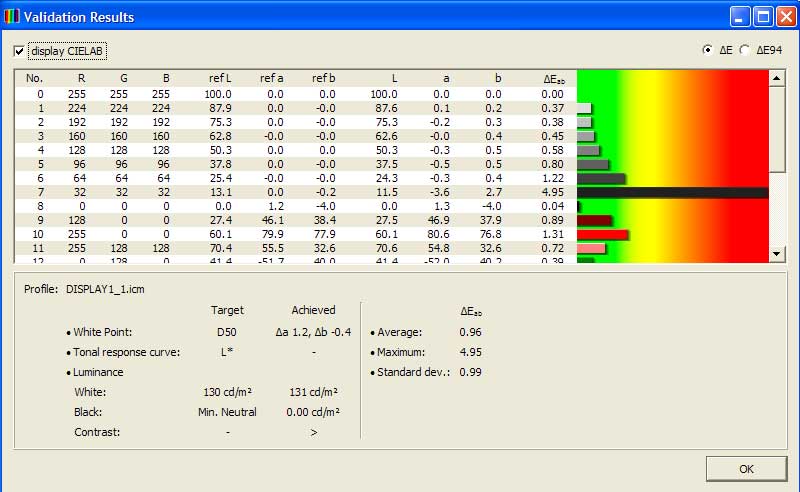Click the 'ref L' column header
Screen dimensions: 800x492
click(220, 78)
